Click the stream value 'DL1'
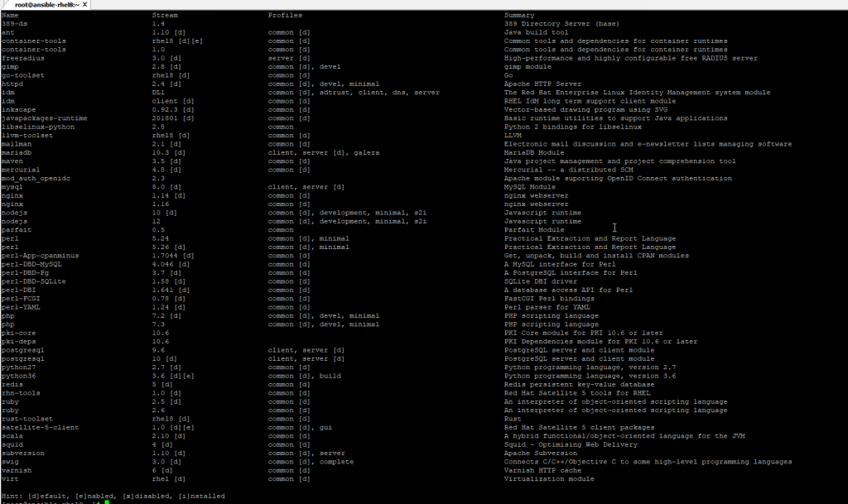The width and height of the screenshot is (848, 504). (158, 93)
